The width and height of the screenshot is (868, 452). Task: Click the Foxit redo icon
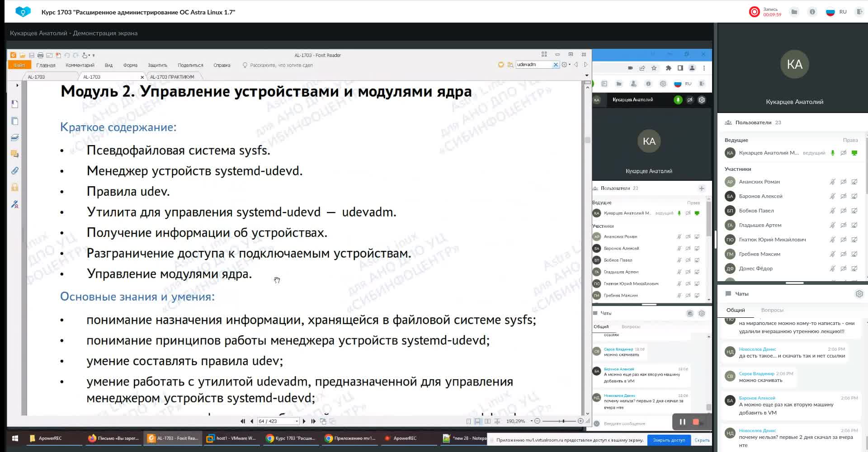(x=75, y=55)
